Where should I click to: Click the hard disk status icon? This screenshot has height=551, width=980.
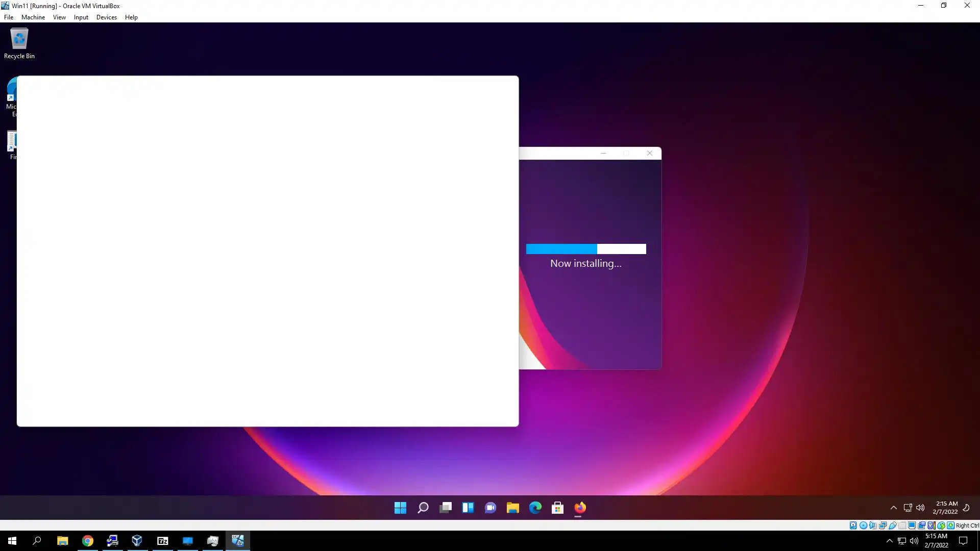coord(853,525)
